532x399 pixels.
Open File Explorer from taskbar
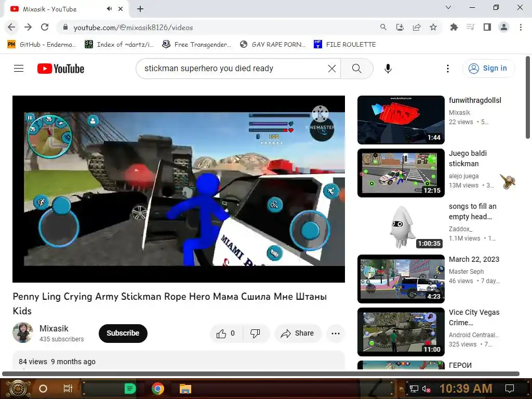(x=185, y=389)
